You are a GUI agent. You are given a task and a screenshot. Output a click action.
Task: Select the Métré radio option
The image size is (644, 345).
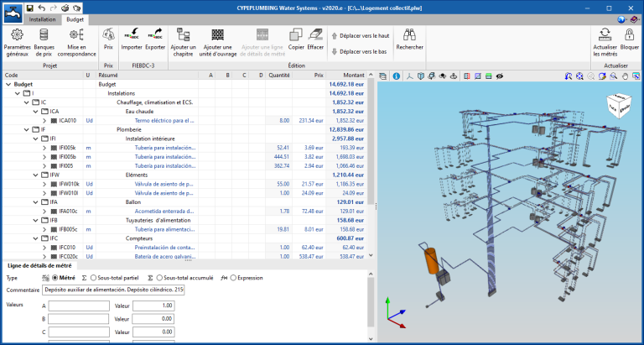[x=56, y=277]
